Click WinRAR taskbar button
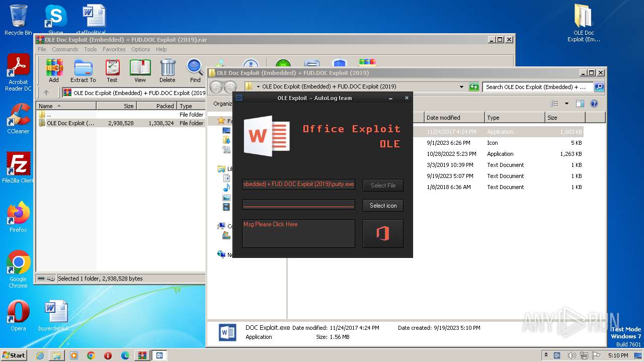The width and height of the screenshot is (644, 362). coord(142,355)
